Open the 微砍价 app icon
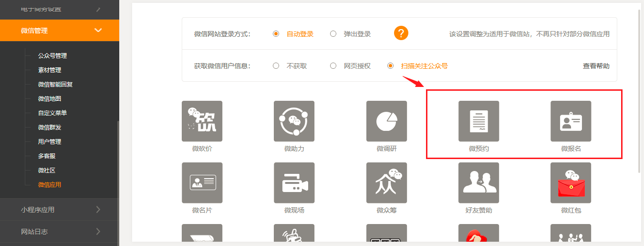644x246 pixels. [x=202, y=121]
